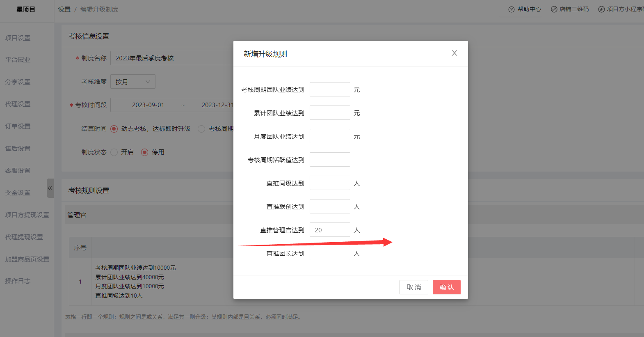Open the 店铺二维码 QR code icon
This screenshot has height=337, width=644.
click(x=554, y=9)
